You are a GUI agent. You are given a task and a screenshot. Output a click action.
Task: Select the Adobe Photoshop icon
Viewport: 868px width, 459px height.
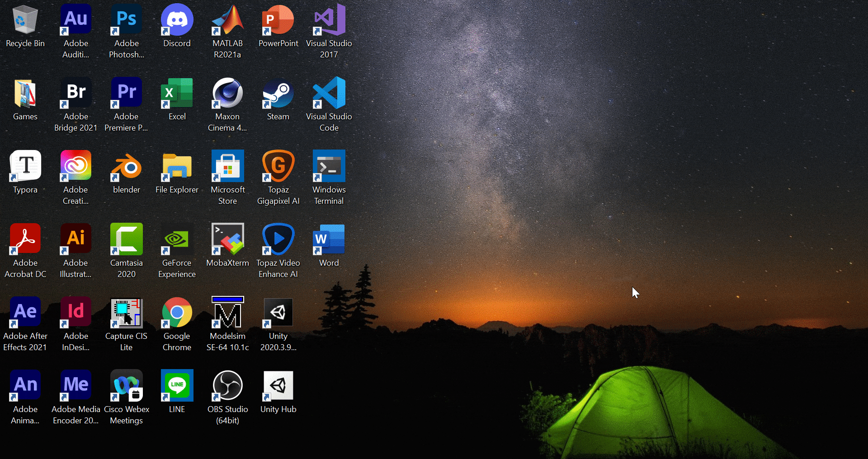point(127,20)
